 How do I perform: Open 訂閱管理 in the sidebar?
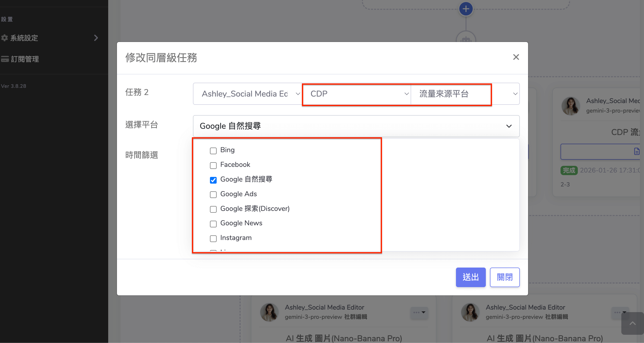tap(25, 59)
